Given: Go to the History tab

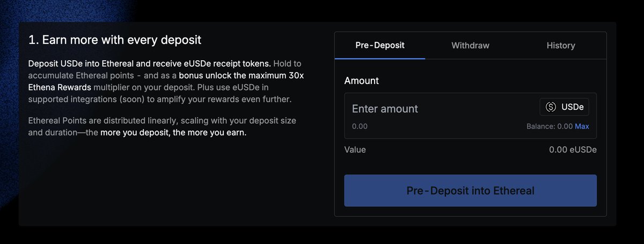Looking at the screenshot, I should (561, 45).
